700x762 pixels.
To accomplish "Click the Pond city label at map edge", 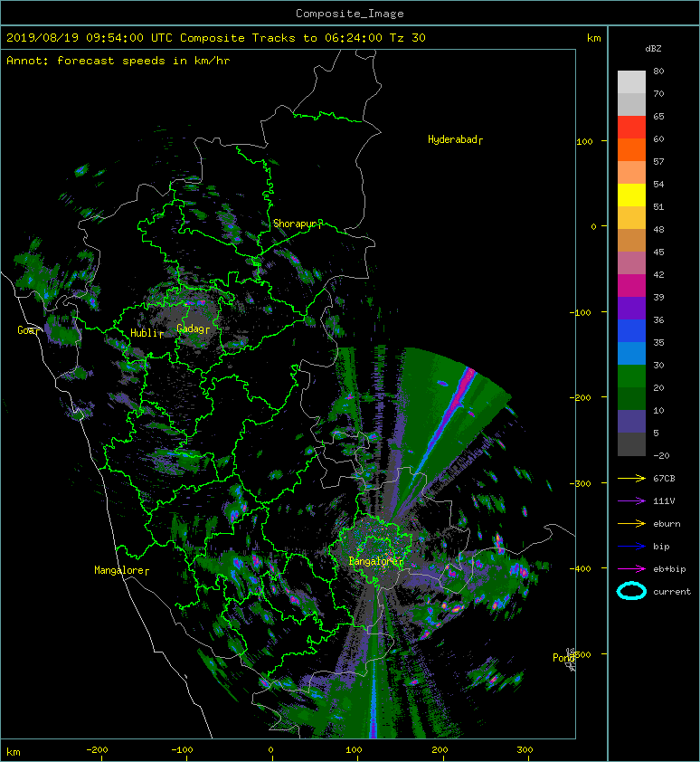I will pyautogui.click(x=563, y=658).
